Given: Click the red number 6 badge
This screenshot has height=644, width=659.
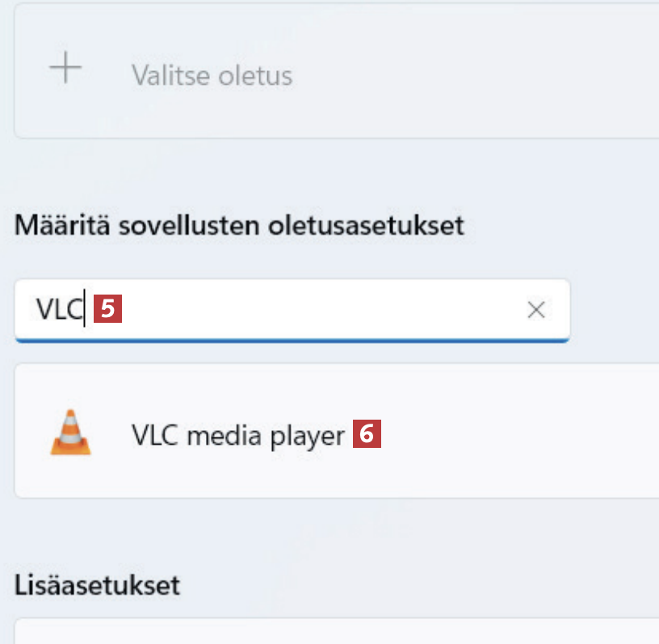Looking at the screenshot, I should point(366,436).
